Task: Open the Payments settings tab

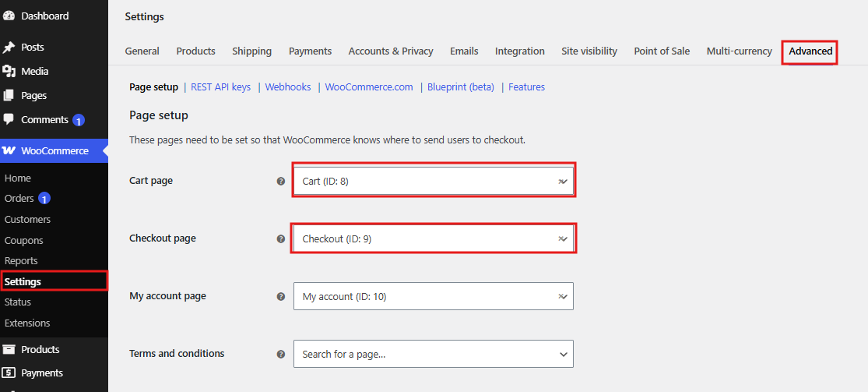Action: click(310, 51)
